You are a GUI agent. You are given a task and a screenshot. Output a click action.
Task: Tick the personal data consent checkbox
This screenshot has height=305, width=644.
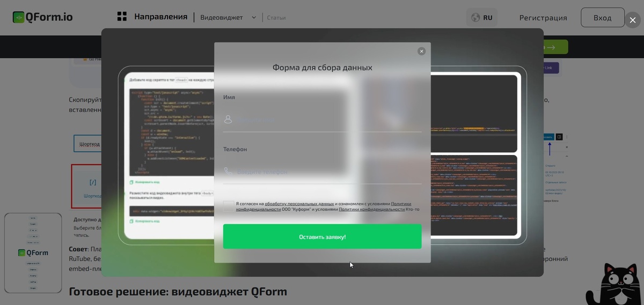[x=228, y=206]
